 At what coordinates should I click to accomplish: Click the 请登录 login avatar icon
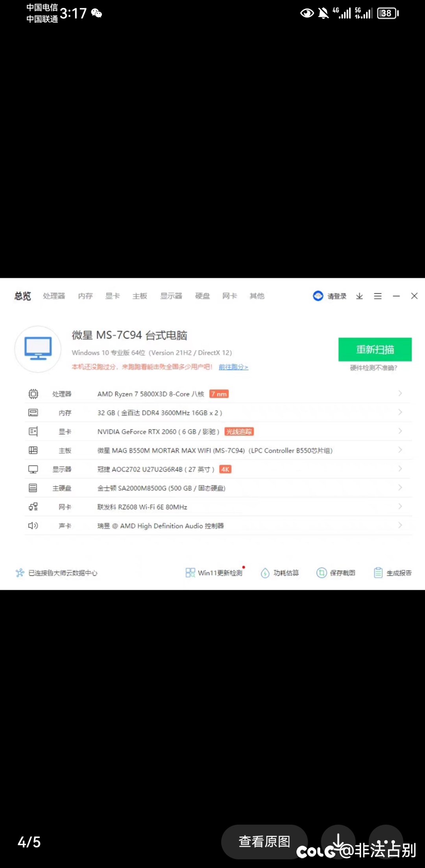[x=318, y=296]
